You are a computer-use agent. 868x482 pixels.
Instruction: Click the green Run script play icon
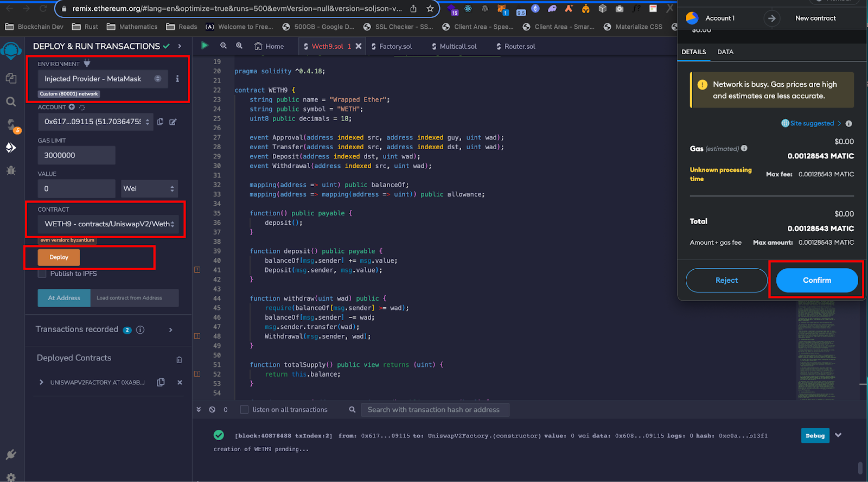[x=205, y=46]
